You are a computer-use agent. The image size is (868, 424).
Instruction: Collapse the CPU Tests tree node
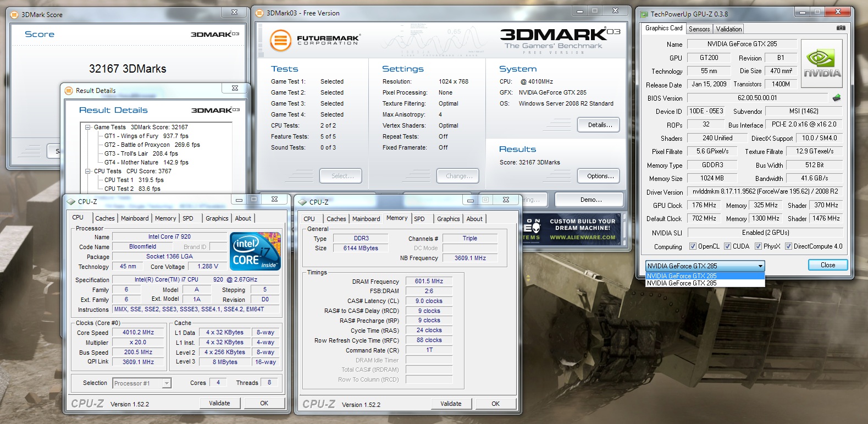pyautogui.click(x=88, y=171)
